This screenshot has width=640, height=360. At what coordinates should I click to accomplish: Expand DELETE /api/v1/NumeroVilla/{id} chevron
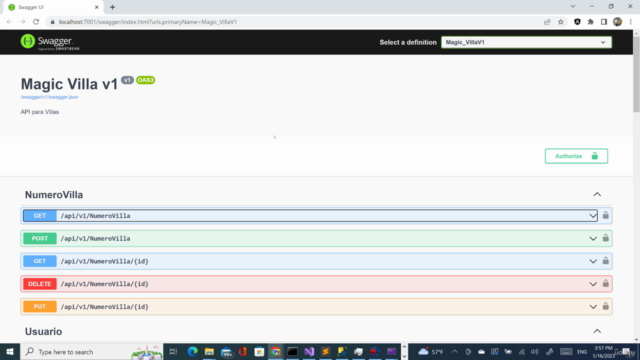[x=593, y=284]
